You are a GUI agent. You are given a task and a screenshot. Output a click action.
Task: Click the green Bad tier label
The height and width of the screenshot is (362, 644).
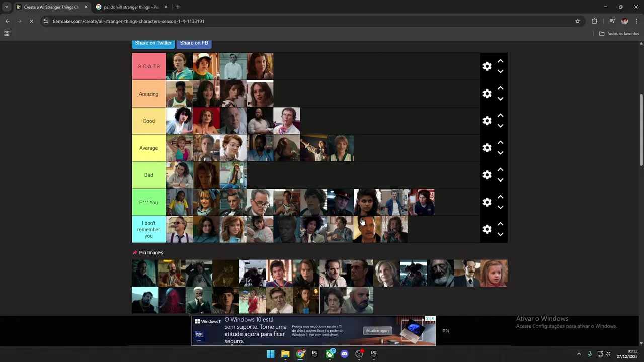click(148, 175)
